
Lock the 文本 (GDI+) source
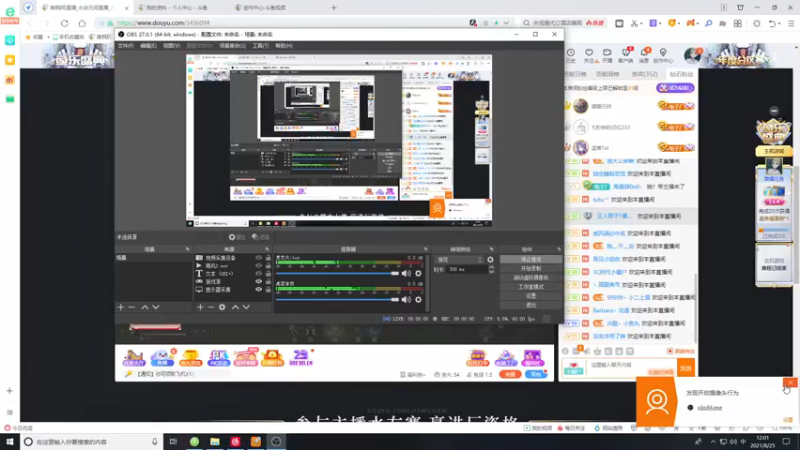268,273
